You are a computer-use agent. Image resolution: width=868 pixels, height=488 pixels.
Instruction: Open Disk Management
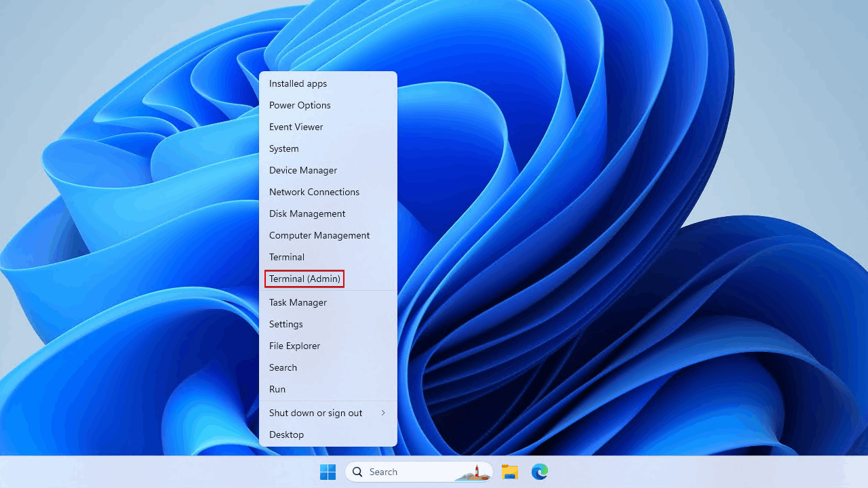point(307,213)
